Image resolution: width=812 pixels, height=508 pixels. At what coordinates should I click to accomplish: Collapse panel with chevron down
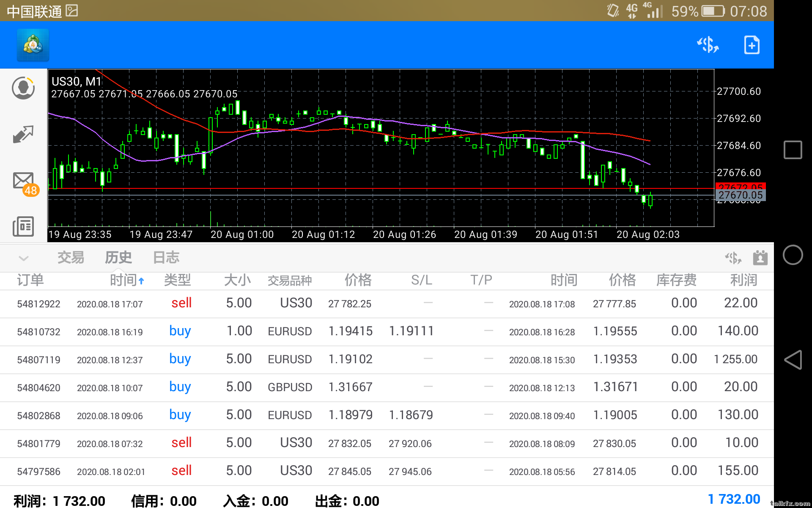coord(24,258)
